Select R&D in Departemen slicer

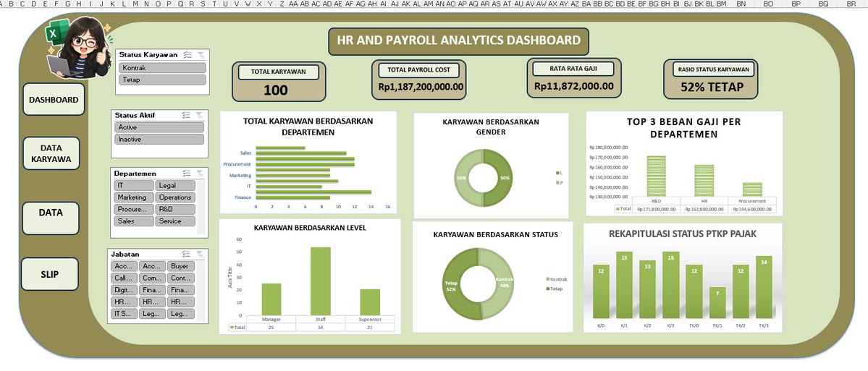click(x=175, y=210)
